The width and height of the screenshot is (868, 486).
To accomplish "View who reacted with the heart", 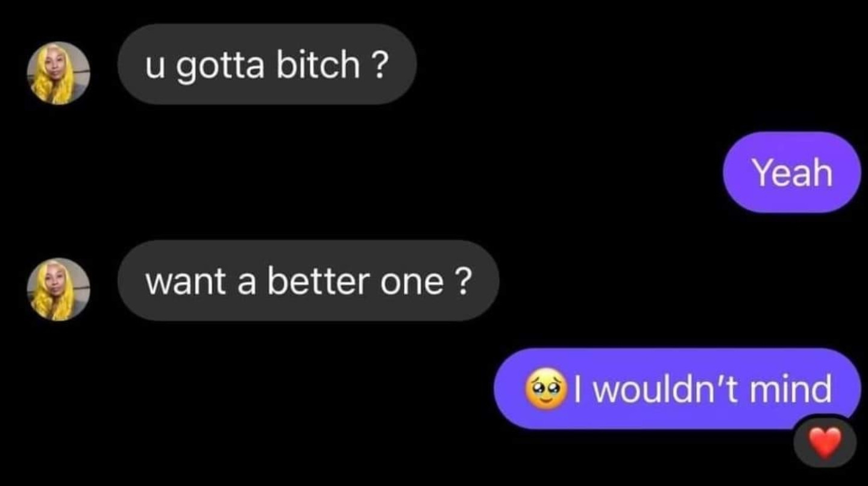I will point(825,443).
